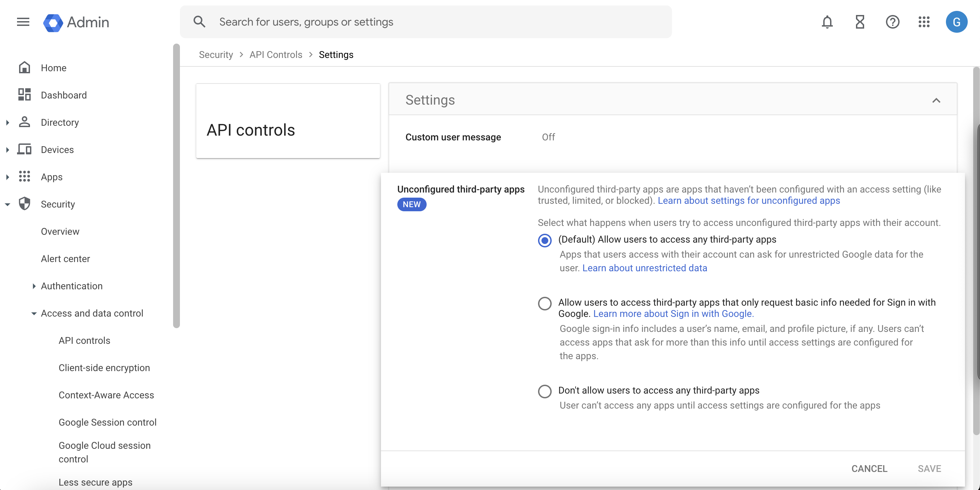
Task: Open Context-Aware Access
Action: [106, 395]
